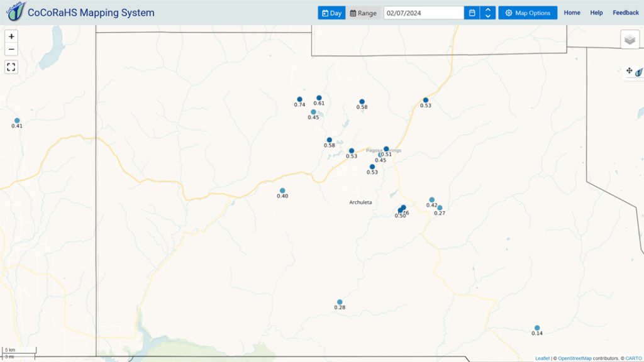
Task: Select the 0.41 station marker
Action: tap(17, 121)
